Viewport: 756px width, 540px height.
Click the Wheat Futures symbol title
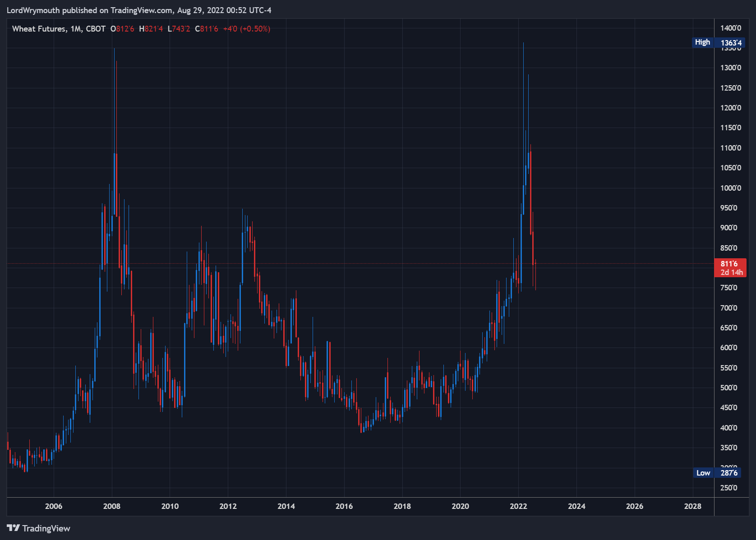pyautogui.click(x=39, y=29)
